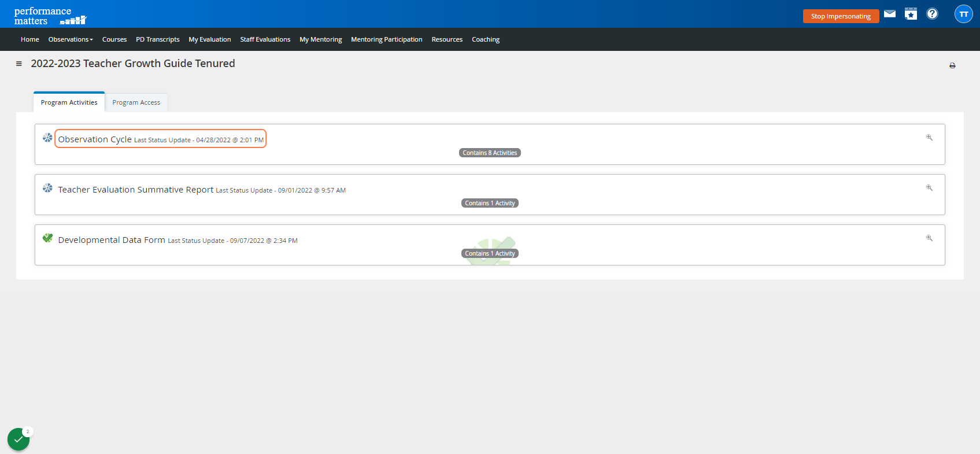Click the Teacher Evaluation Summative Report status icon
The width and height of the screenshot is (980, 454).
(47, 188)
